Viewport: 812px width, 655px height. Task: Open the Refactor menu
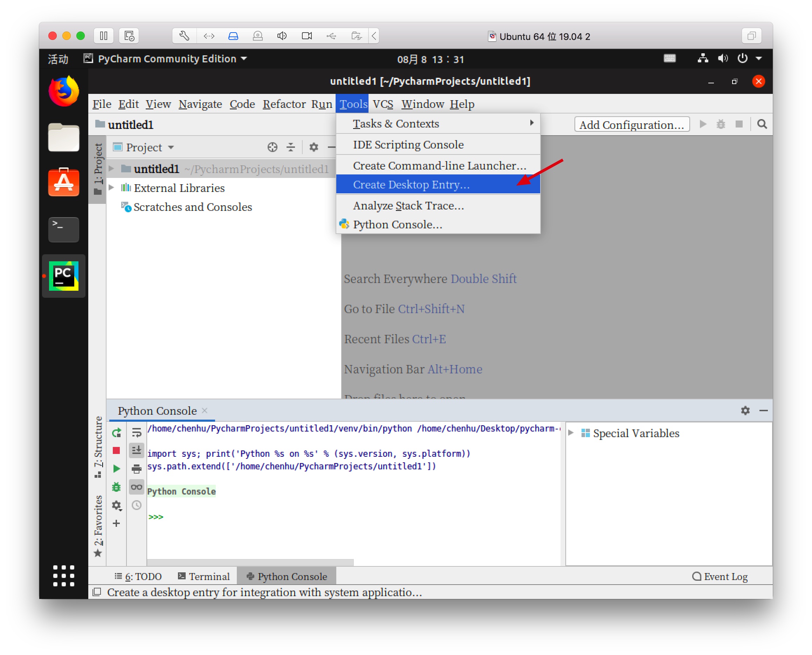tap(284, 104)
